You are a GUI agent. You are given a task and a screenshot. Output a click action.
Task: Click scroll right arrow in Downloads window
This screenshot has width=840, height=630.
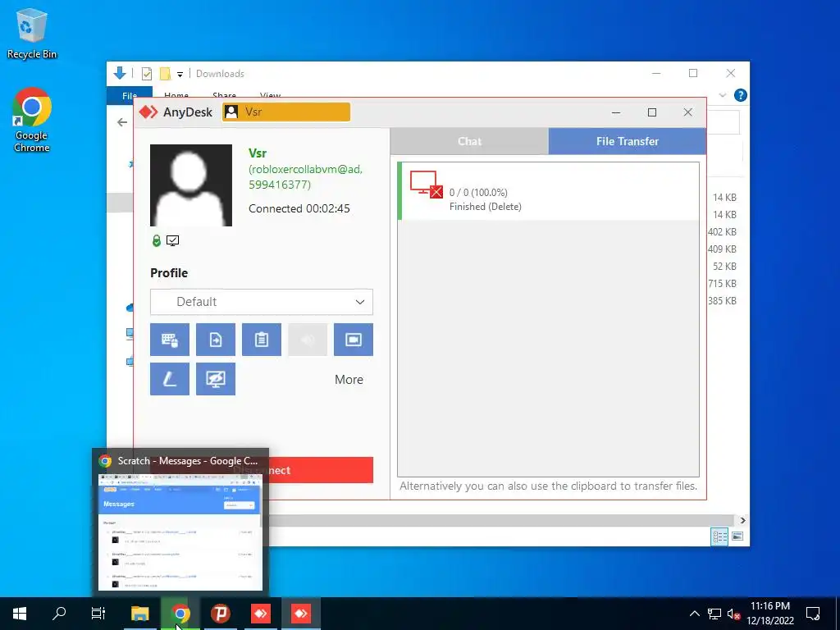742,520
